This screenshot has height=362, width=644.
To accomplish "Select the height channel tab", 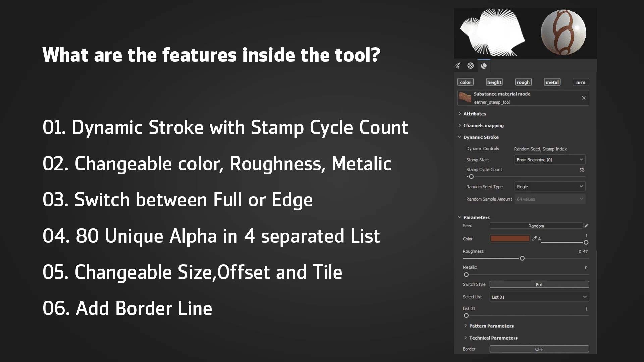I will coord(494,82).
